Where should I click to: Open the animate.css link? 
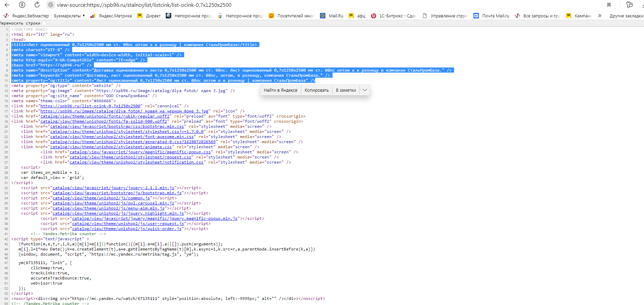111,147
